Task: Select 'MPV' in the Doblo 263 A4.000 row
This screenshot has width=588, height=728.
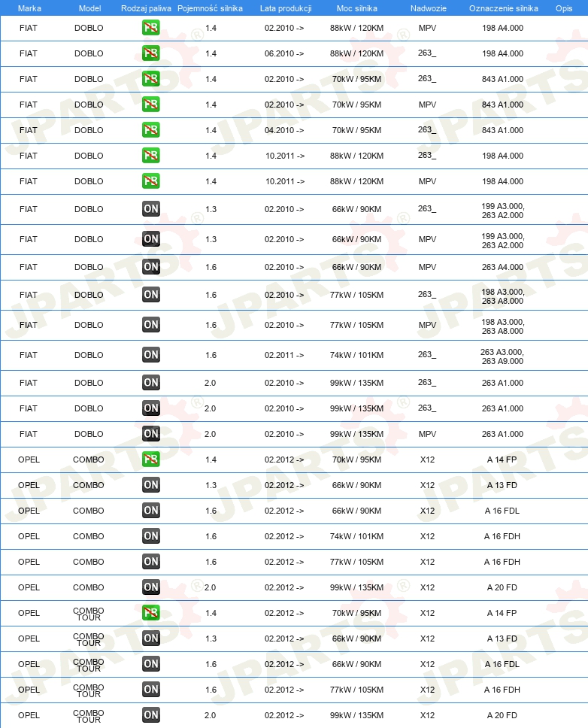Action: 427,267
